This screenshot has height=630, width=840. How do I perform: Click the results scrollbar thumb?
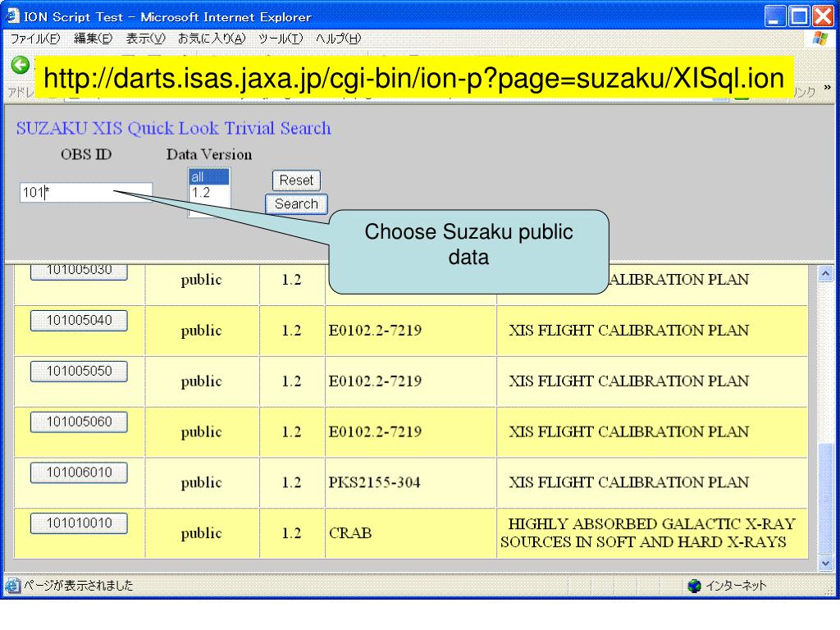coord(825,499)
